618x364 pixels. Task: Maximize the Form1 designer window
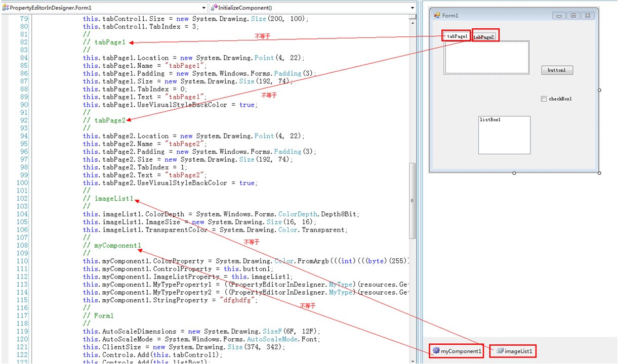(573, 16)
